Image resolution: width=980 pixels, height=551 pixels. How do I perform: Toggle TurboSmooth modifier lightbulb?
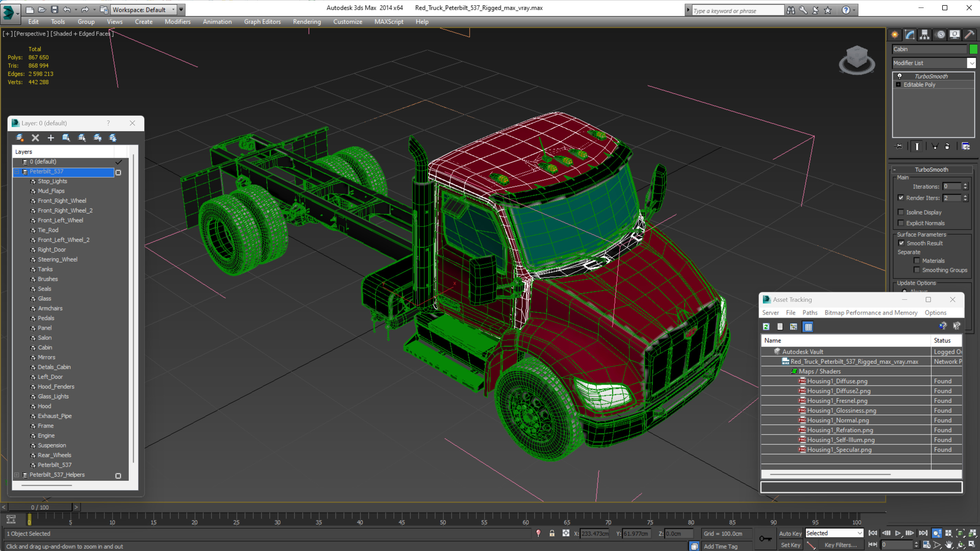[x=899, y=76]
